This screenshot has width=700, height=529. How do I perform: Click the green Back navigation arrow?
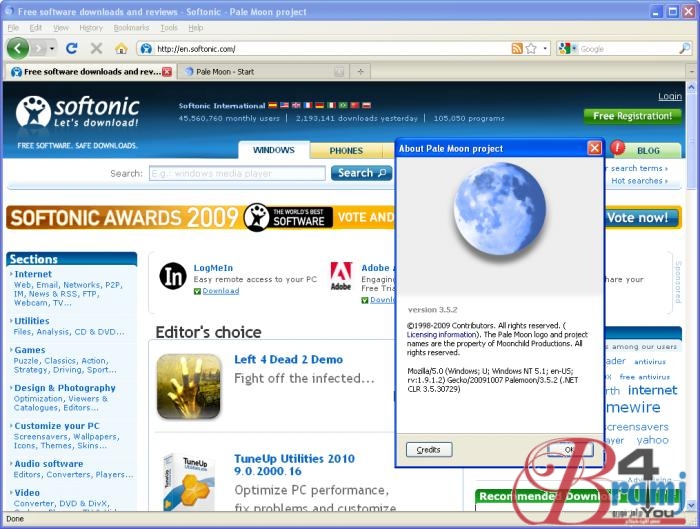17,48
